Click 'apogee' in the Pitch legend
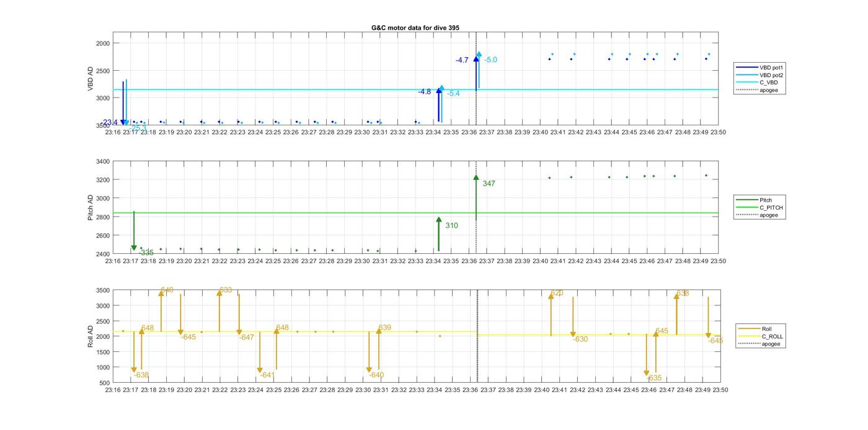The height and width of the screenshot is (430, 868). click(x=768, y=215)
